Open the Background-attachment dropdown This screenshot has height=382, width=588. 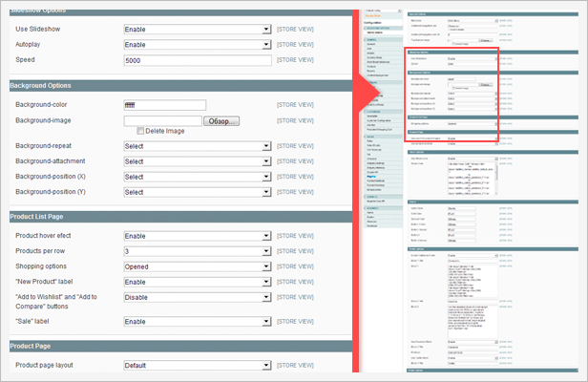tap(198, 161)
